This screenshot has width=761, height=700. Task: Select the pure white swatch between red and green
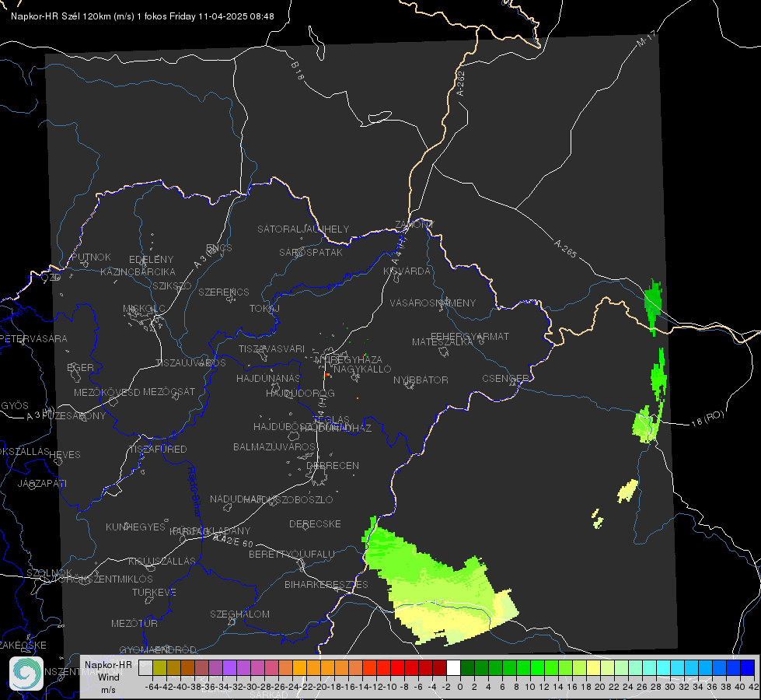[453, 668]
